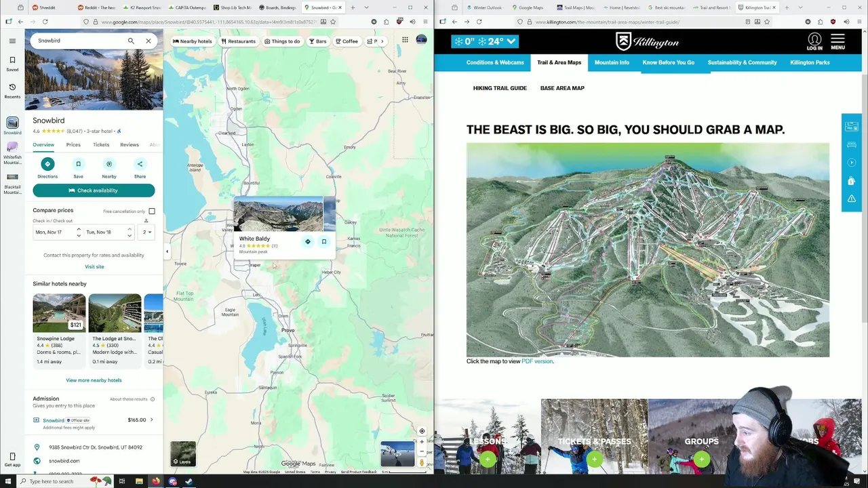Click About these results info
Image resolution: width=868 pixels, height=488 pixels.
[x=132, y=399]
